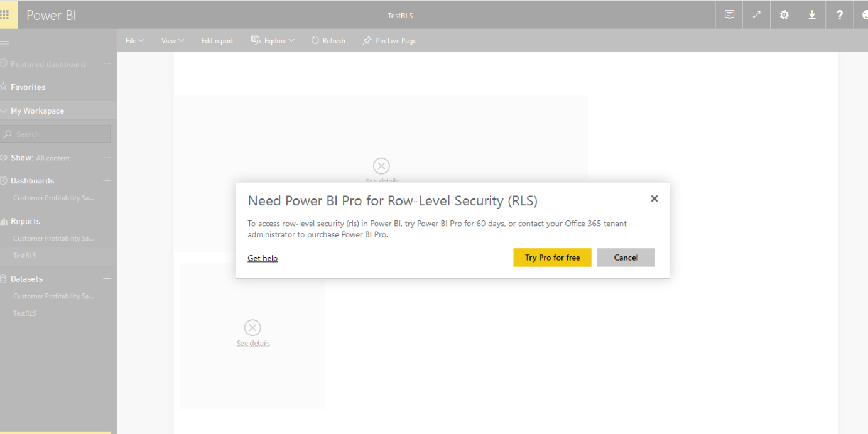Refresh the report
Screen dimensions: 868x434
coord(328,41)
